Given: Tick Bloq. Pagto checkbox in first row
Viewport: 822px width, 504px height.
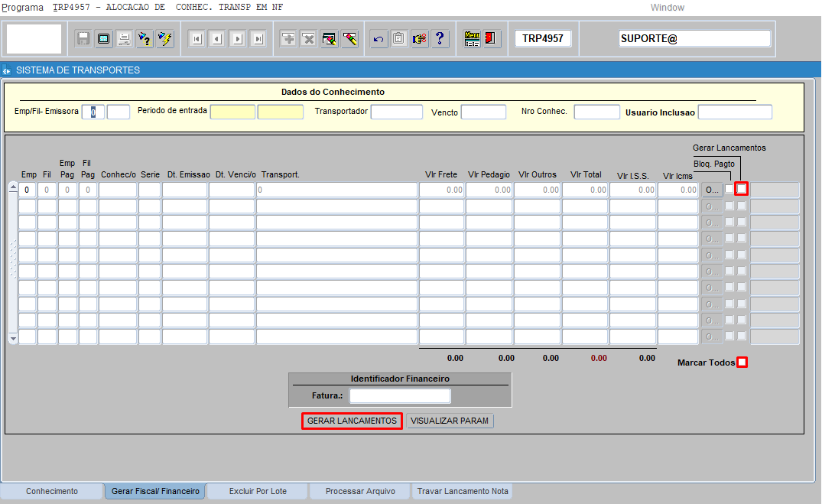Looking at the screenshot, I should pyautogui.click(x=729, y=189).
